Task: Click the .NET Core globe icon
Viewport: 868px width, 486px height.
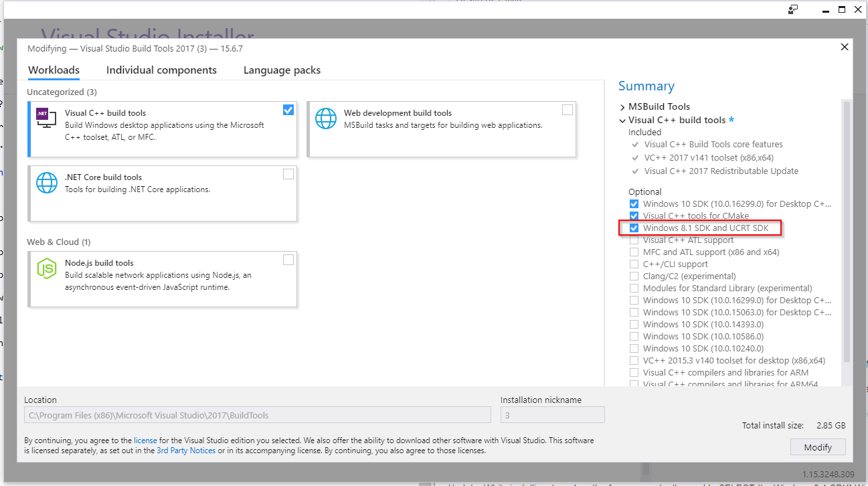Action: pyautogui.click(x=47, y=183)
